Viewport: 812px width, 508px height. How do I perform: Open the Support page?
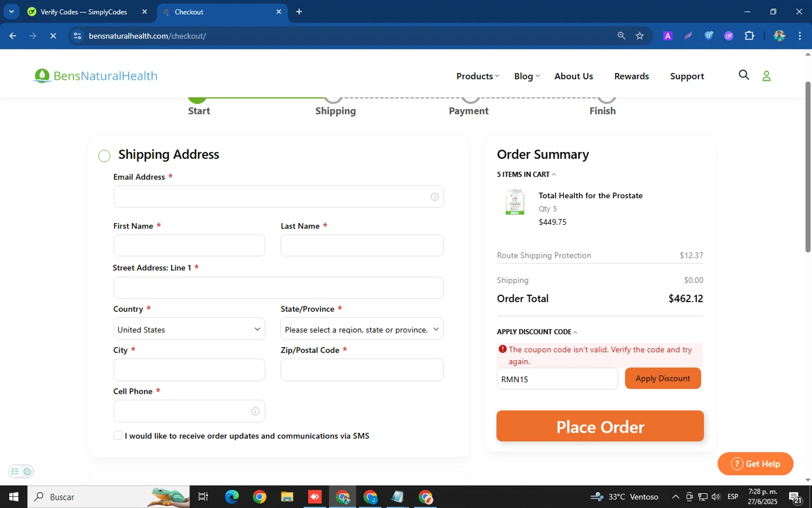687,76
